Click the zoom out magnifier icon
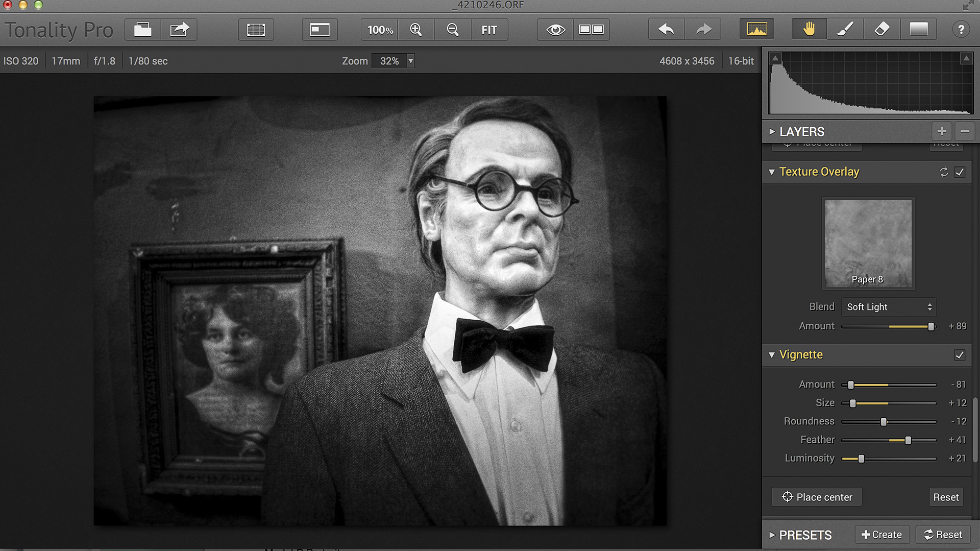The width and height of the screenshot is (980, 551). coord(452,30)
